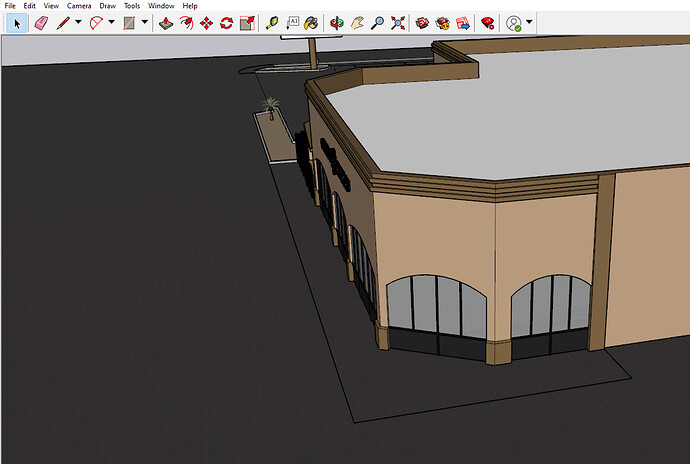This screenshot has width=690, height=464.
Task: Pick the Eraser tool
Action: tap(41, 23)
